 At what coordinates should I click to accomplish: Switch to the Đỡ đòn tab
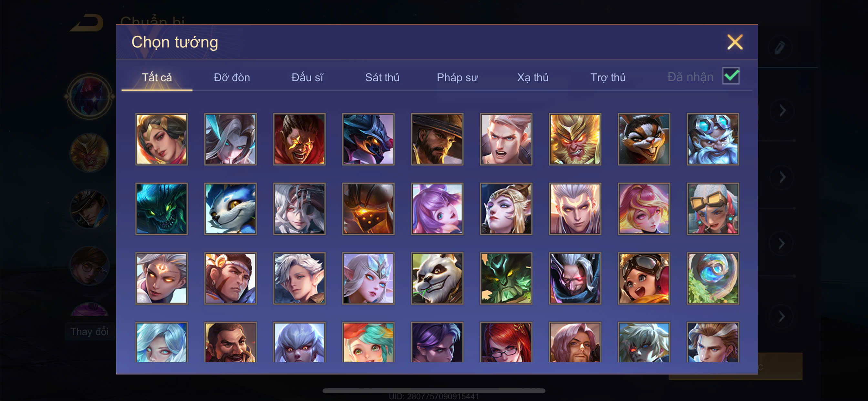pyautogui.click(x=232, y=77)
